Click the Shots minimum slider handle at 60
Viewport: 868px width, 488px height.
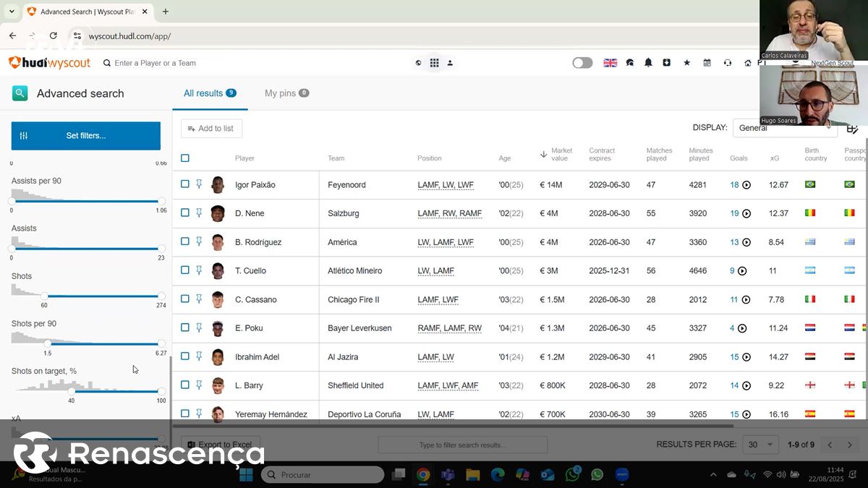[44, 296]
